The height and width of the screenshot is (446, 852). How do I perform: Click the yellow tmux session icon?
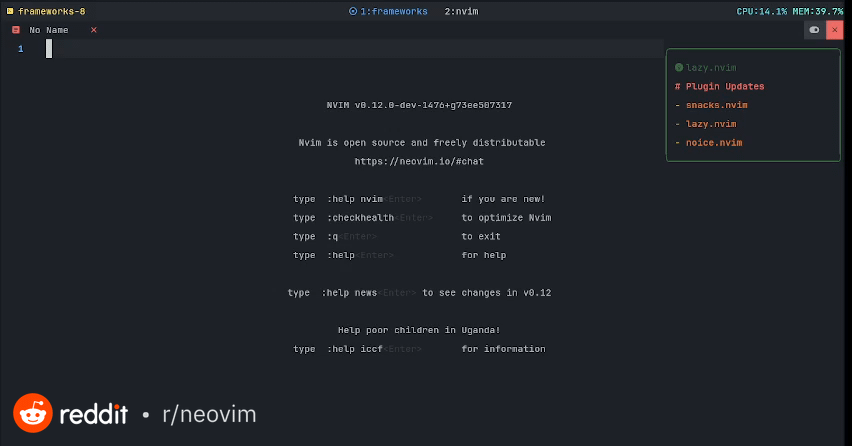9,11
